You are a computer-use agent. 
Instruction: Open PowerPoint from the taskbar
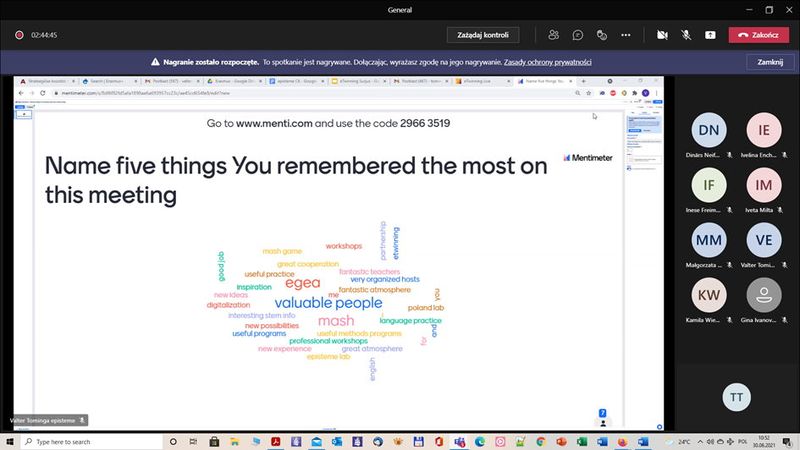561,442
